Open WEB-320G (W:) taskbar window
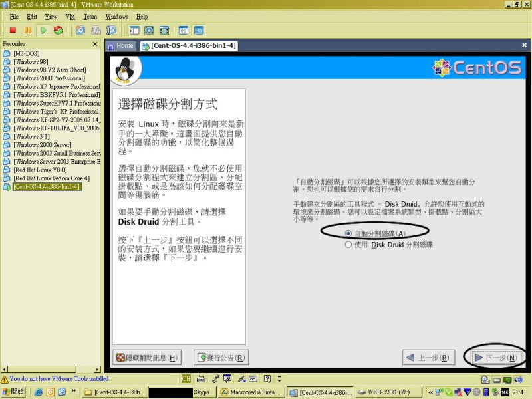This screenshot has height=399, width=532. pos(388,392)
